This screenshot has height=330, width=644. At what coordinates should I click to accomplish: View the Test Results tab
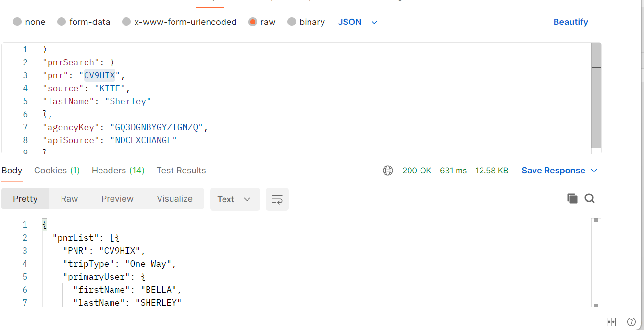[181, 171]
